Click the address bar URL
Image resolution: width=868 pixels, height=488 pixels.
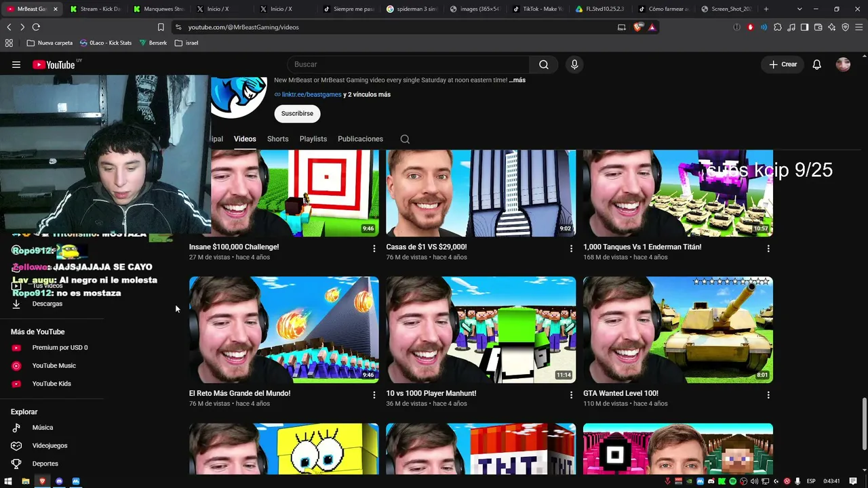[243, 27]
